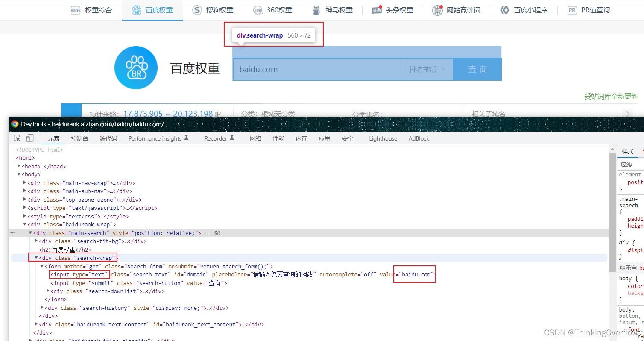The image size is (644, 341).
Task: Click the 权重综合 Rank icon
Action: (x=76, y=10)
